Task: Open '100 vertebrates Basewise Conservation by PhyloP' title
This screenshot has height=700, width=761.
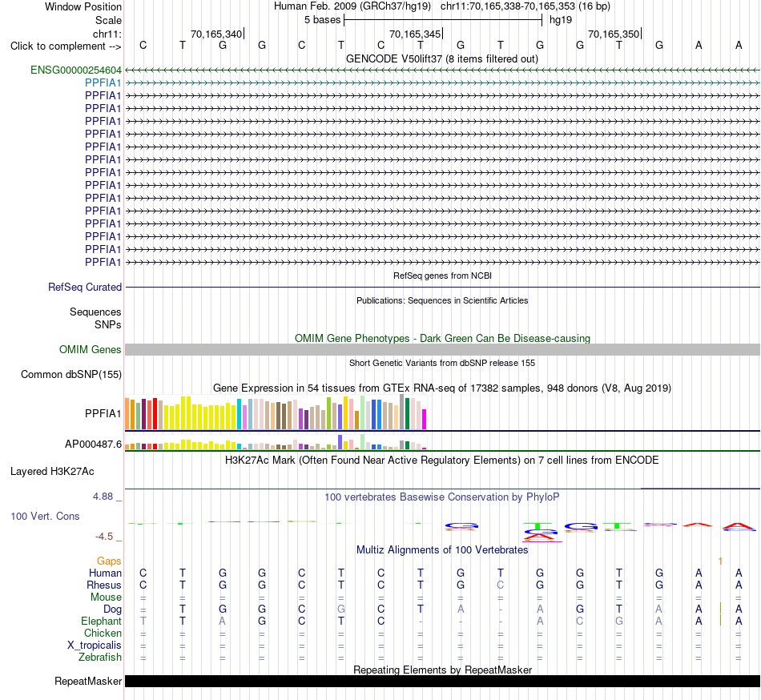Action: pos(442,497)
